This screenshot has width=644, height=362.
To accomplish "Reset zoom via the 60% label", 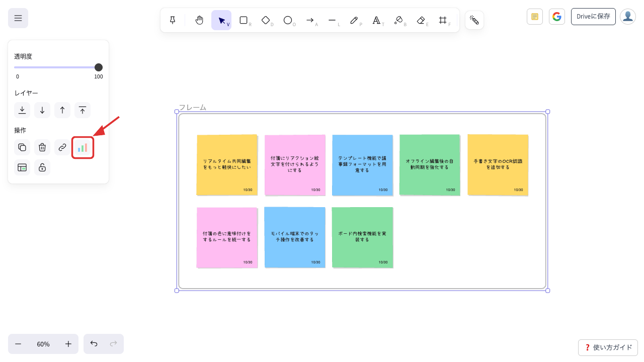I will [x=43, y=344].
